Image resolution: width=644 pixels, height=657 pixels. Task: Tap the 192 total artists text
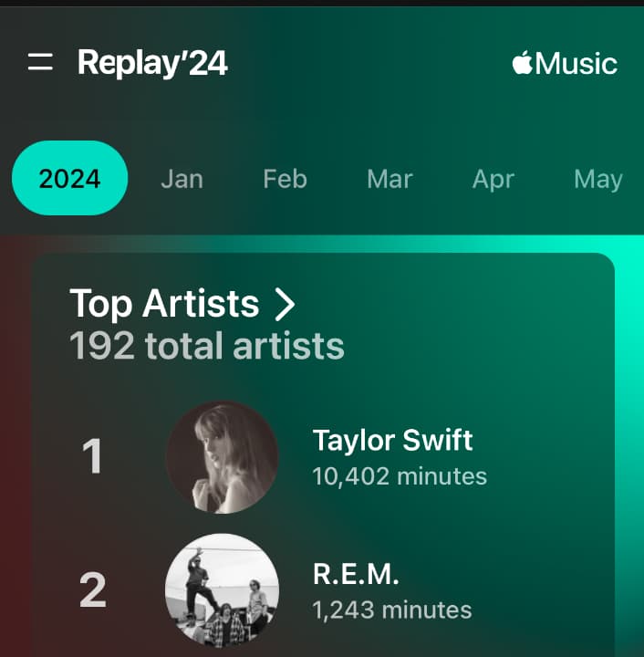pos(207,346)
